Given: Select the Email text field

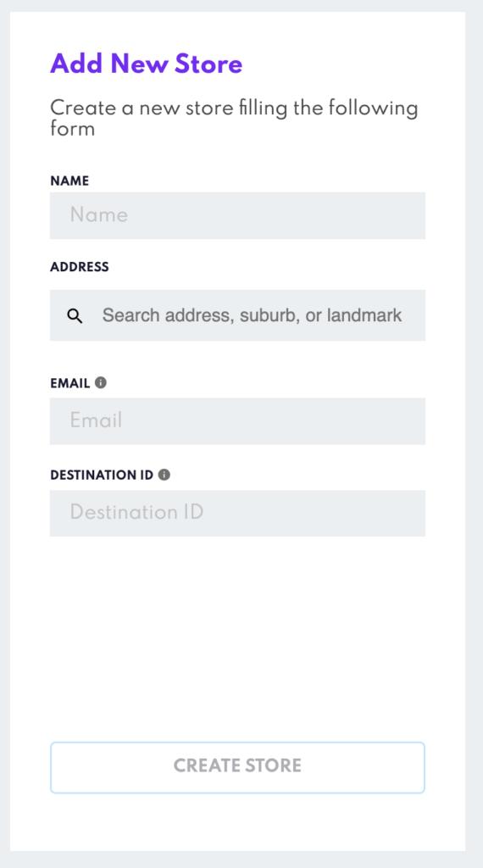Looking at the screenshot, I should (237, 420).
